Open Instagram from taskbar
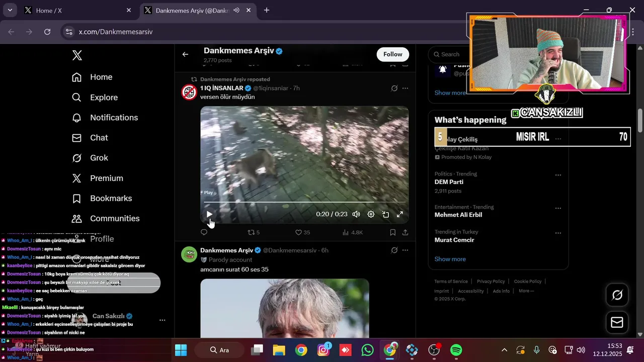The image size is (644, 362). point(324,350)
